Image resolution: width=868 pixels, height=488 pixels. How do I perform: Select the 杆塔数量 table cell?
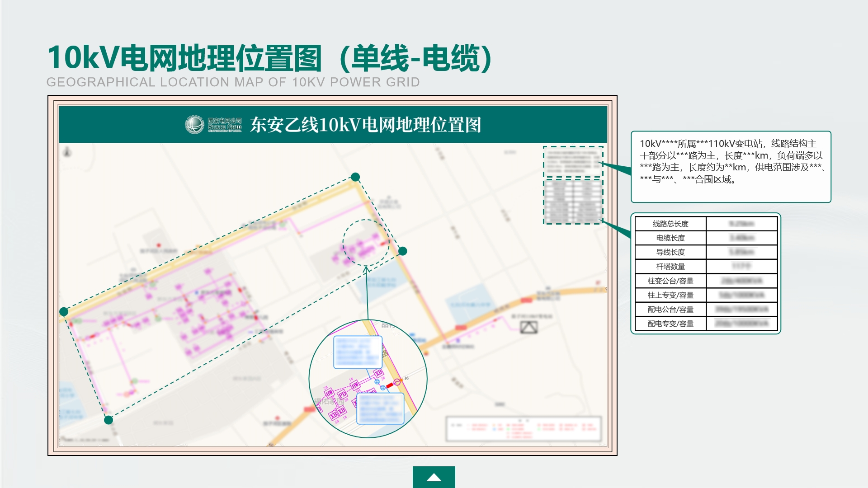coord(670,267)
